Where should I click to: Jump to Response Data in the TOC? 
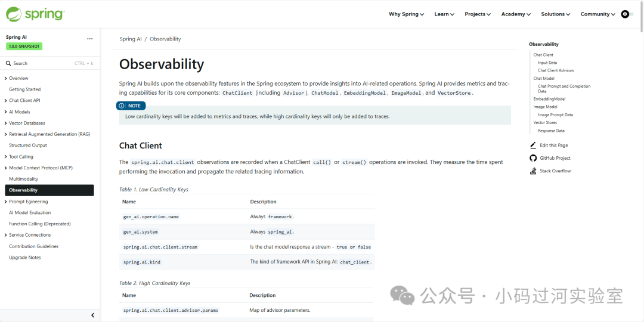pos(551,131)
